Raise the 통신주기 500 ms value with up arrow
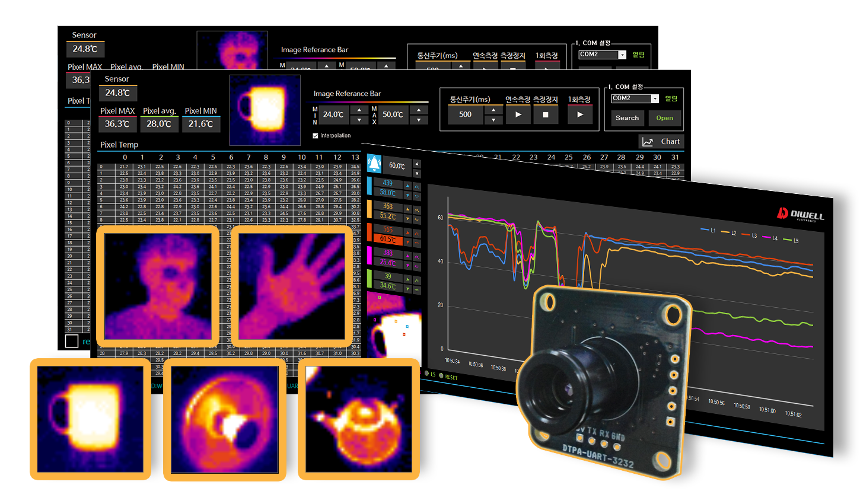The width and height of the screenshot is (860, 504). [493, 110]
